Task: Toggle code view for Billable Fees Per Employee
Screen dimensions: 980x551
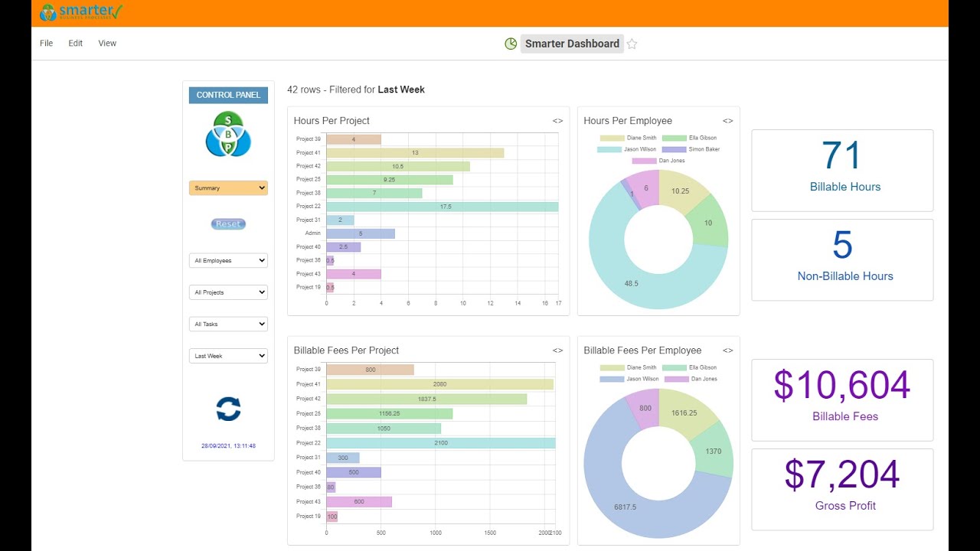Action: click(x=727, y=350)
